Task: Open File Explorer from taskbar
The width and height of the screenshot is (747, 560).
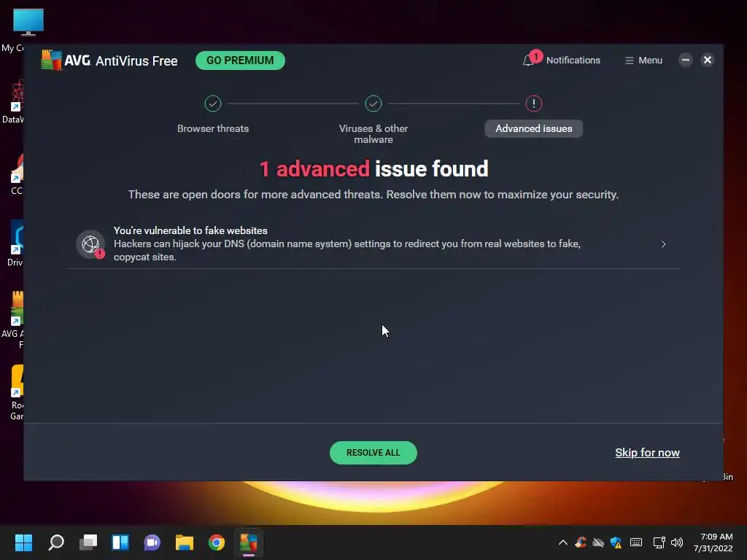Action: pyautogui.click(x=185, y=542)
